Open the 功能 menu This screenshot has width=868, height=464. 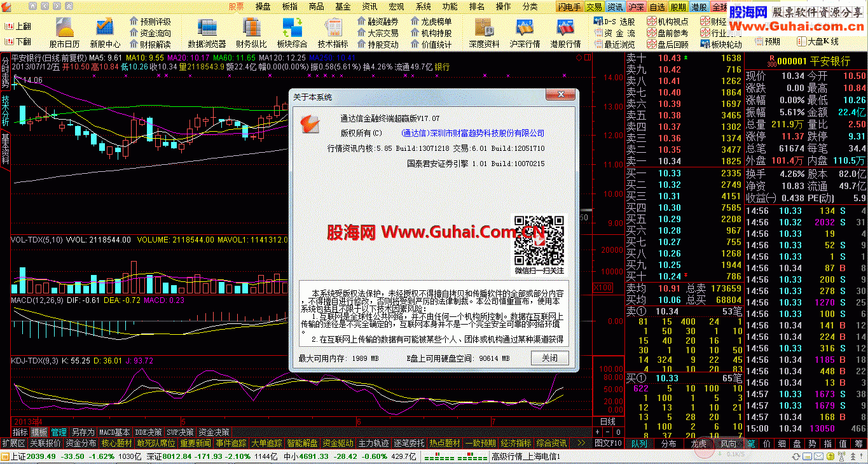(x=450, y=6)
